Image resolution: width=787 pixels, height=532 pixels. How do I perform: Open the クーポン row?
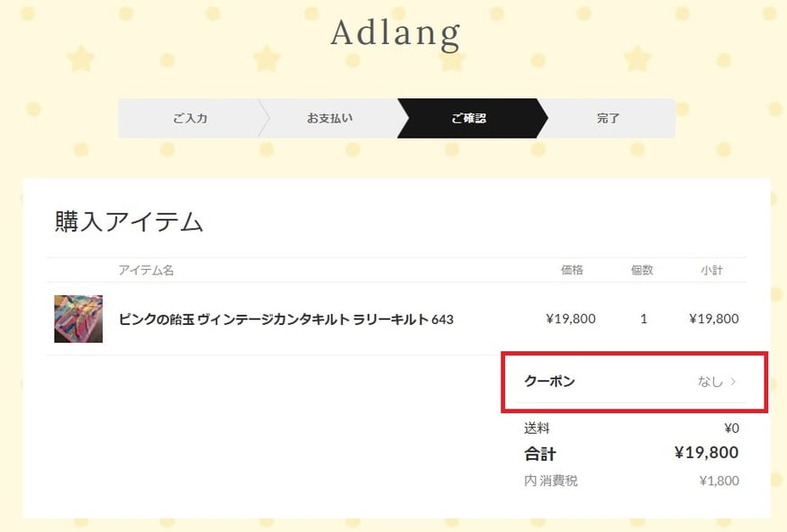coord(631,382)
